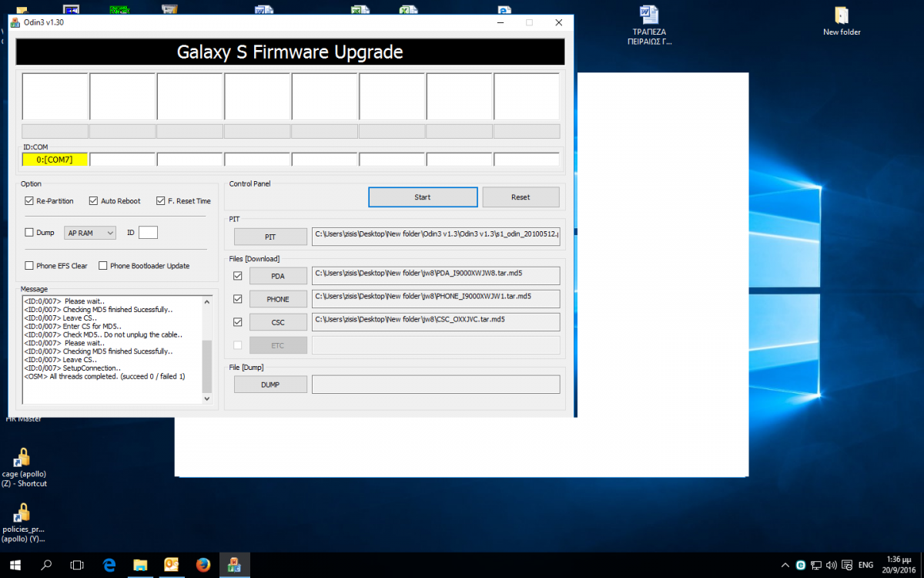Toggle the Re-Partition checkbox

click(29, 201)
